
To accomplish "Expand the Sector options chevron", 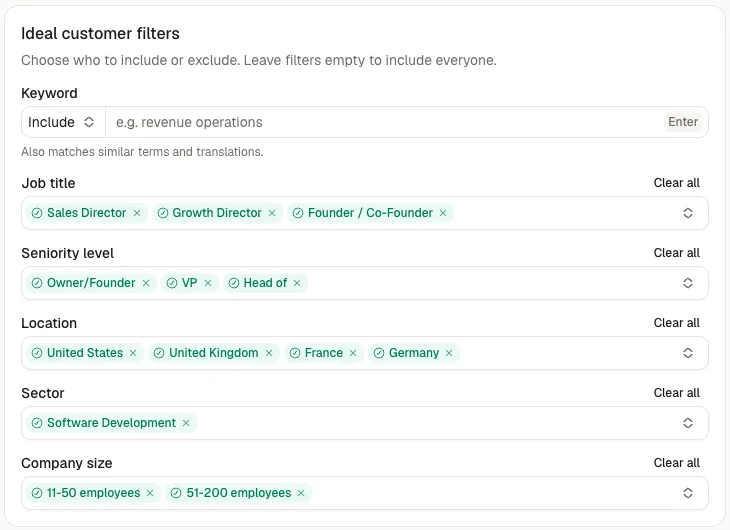I will click(x=688, y=423).
